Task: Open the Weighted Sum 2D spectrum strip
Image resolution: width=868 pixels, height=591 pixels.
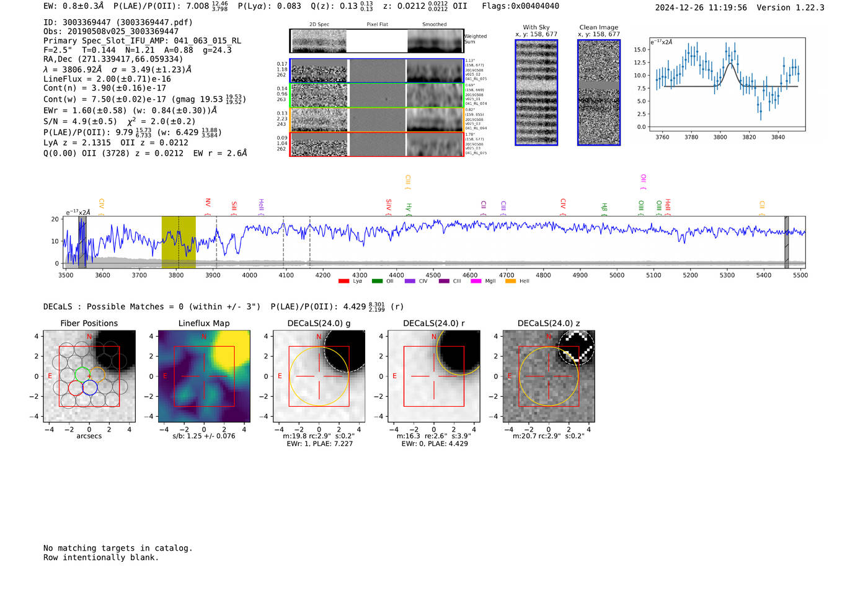Action: tap(376, 41)
